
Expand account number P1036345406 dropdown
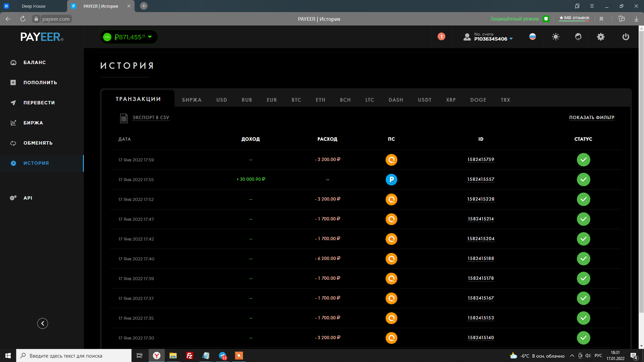511,39
